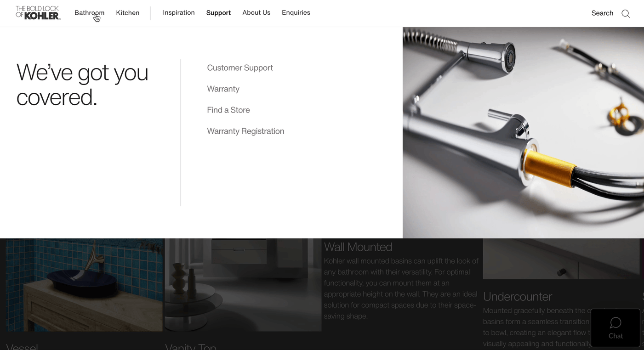The height and width of the screenshot is (350, 644).
Task: Select the blue vessel basin thumbnail
Action: click(84, 285)
